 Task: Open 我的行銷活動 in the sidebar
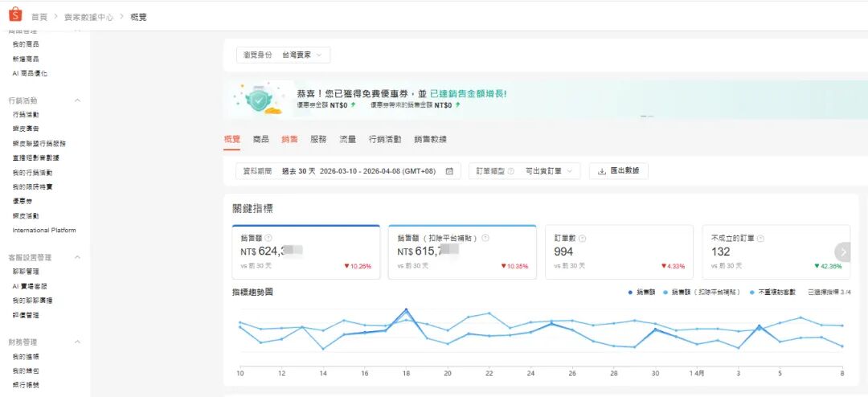coord(33,173)
